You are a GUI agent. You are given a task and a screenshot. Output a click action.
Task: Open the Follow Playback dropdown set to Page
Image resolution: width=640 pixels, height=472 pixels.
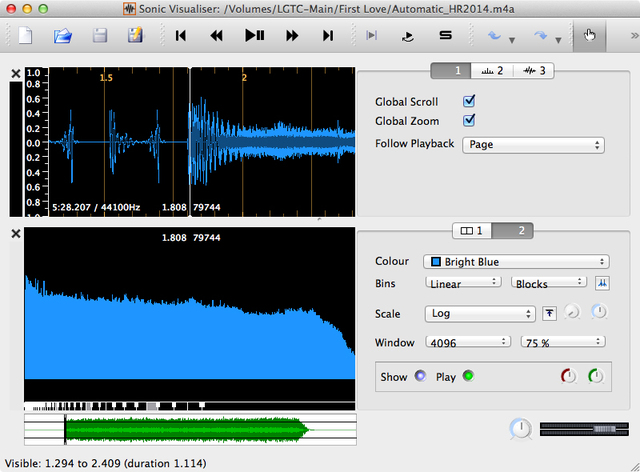[x=535, y=144]
